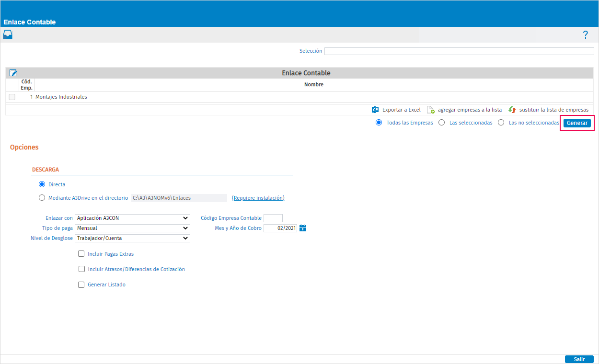Click the inbox tray icon in the toolbar
599x364 pixels.
[8, 34]
